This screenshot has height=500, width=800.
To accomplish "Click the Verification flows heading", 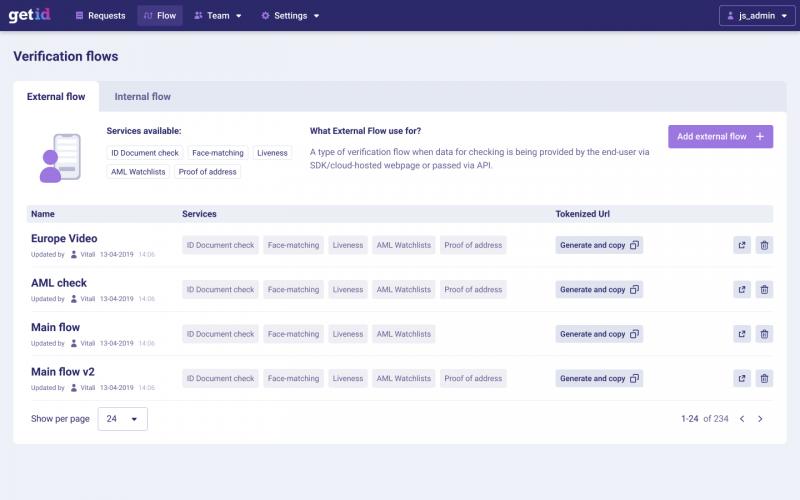I will [66, 56].
